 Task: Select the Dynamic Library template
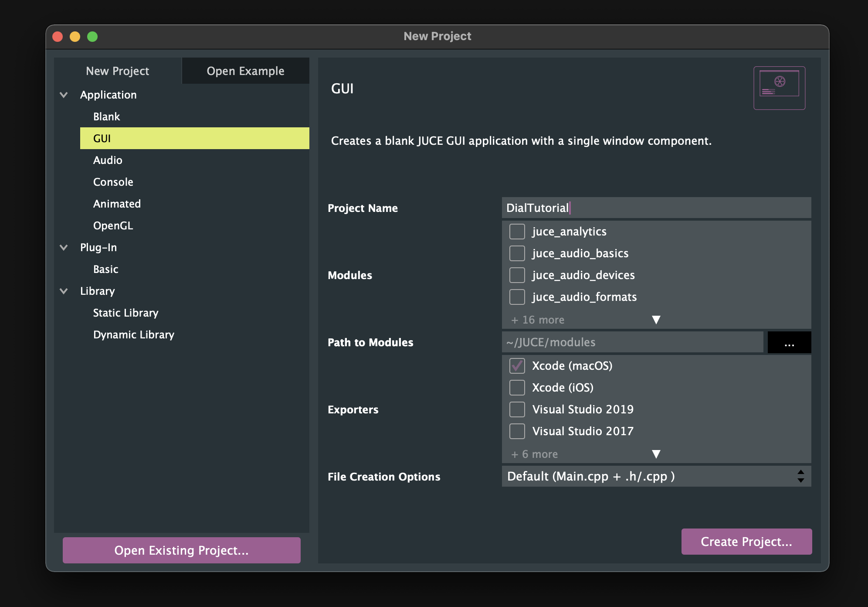[x=194, y=334]
